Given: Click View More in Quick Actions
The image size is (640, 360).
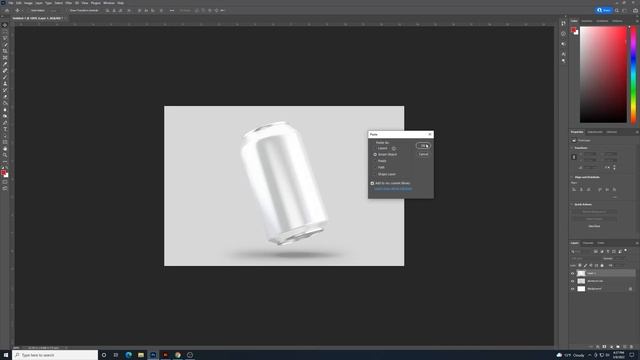Looking at the screenshot, I should [594, 226].
